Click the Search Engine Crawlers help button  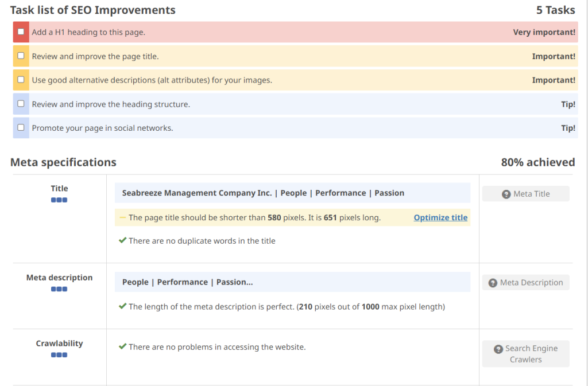pos(525,354)
